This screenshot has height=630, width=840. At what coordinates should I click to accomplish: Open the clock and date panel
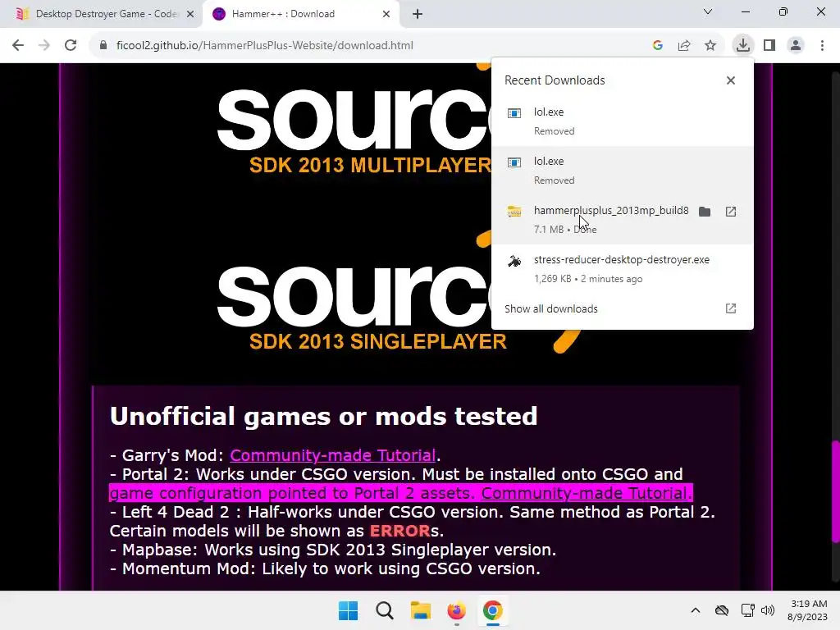(x=807, y=610)
